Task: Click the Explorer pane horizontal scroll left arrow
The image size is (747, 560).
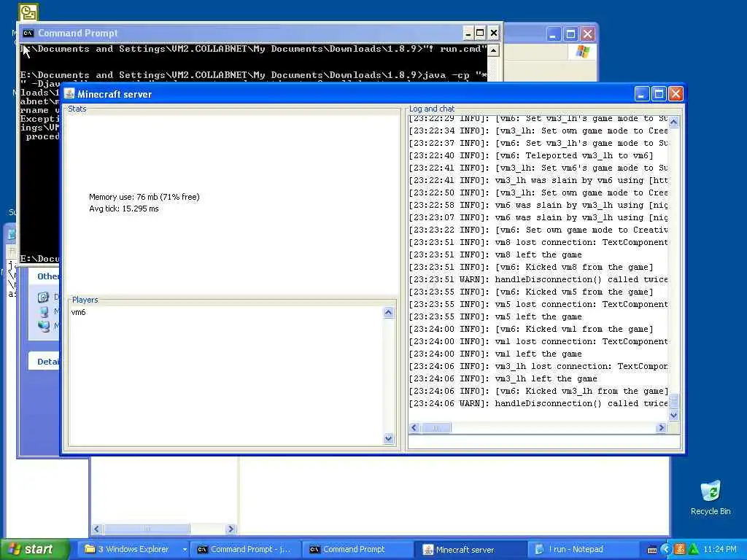Action: coord(97,529)
